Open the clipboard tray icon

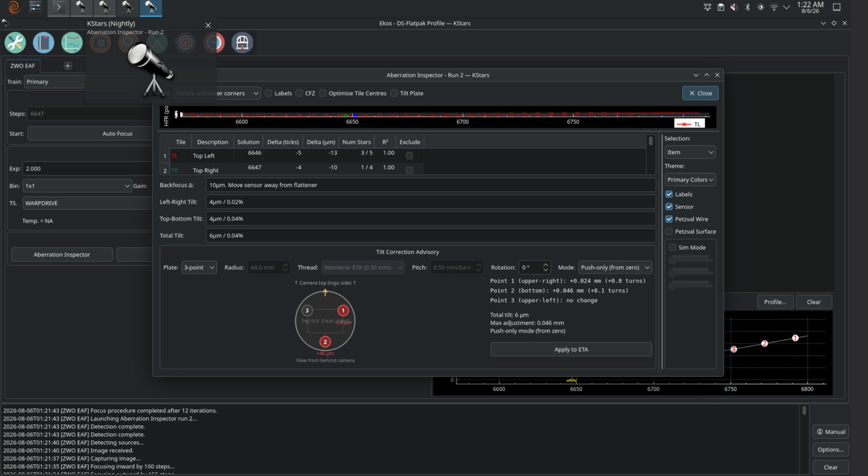720,8
